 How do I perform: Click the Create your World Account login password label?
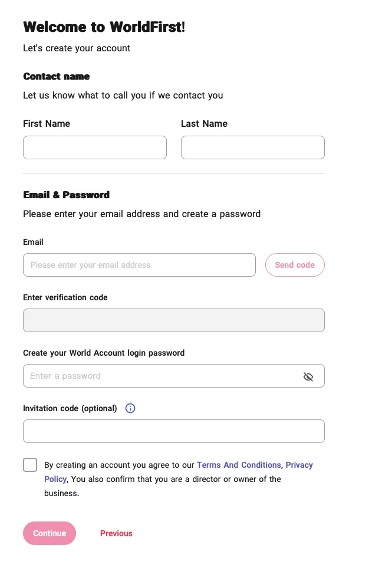pos(104,353)
